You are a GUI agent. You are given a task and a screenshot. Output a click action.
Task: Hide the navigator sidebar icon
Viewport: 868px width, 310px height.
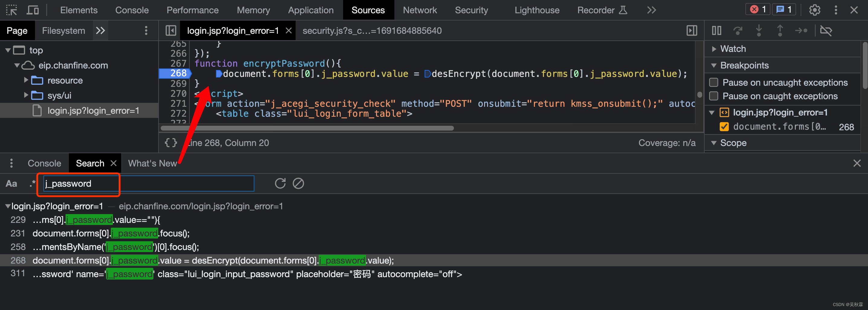click(171, 31)
